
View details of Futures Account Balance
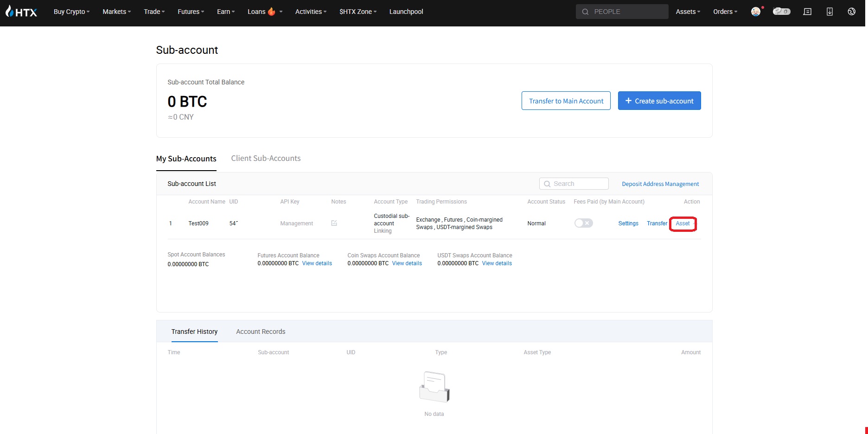pyautogui.click(x=317, y=263)
